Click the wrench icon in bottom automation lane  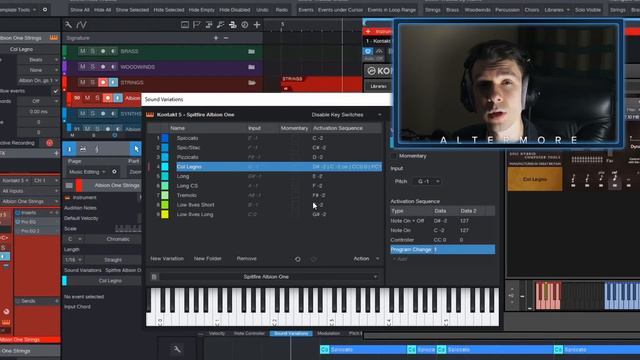click(177, 349)
